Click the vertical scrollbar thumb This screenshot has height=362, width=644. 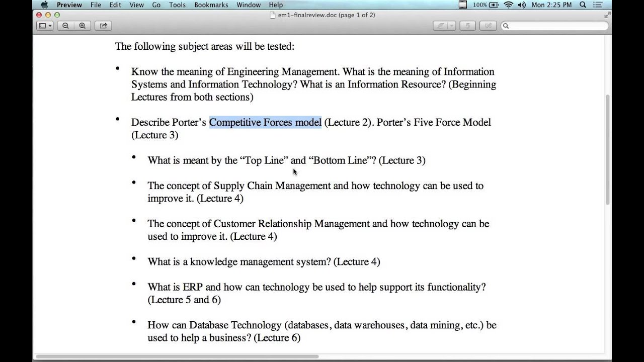coord(608,149)
